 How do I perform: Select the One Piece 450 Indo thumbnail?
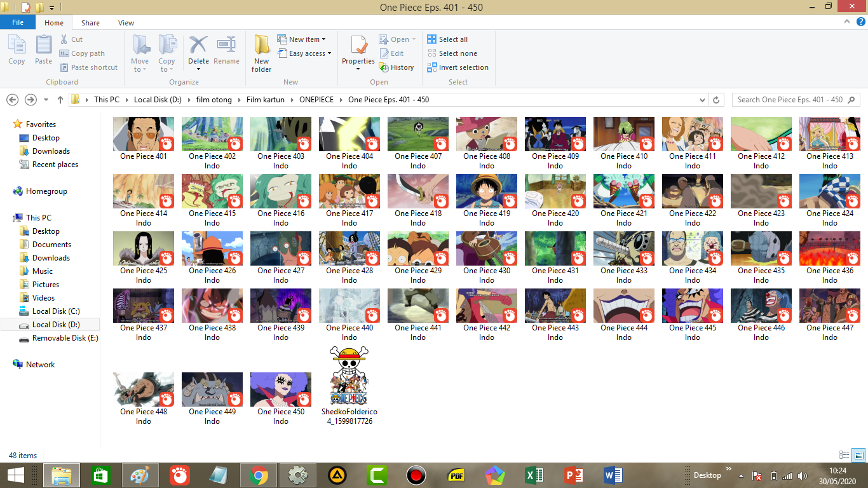point(281,390)
